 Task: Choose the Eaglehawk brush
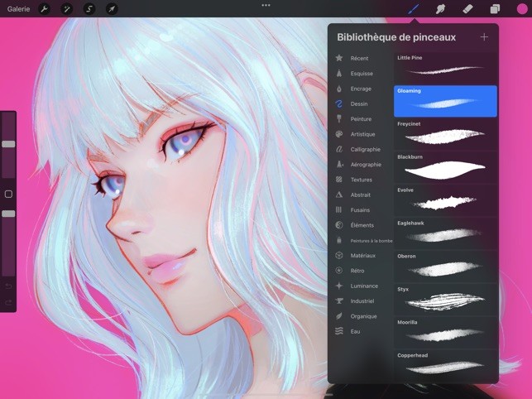tap(445, 233)
